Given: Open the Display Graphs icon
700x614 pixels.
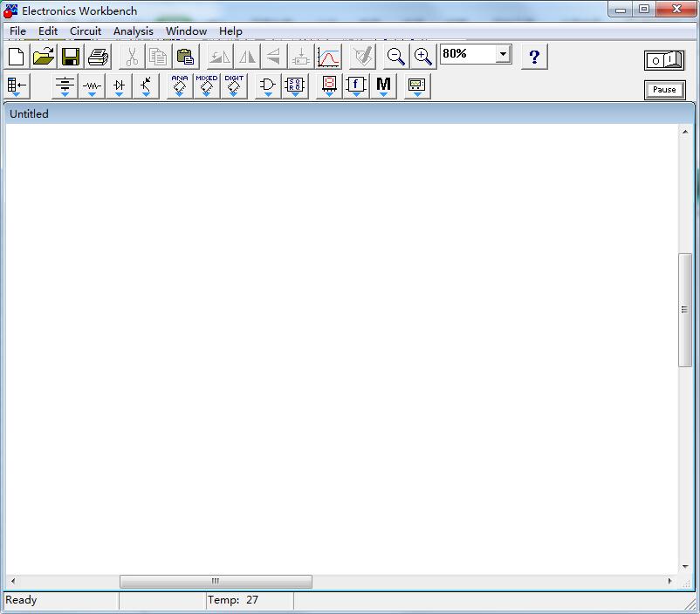Looking at the screenshot, I should pos(328,57).
